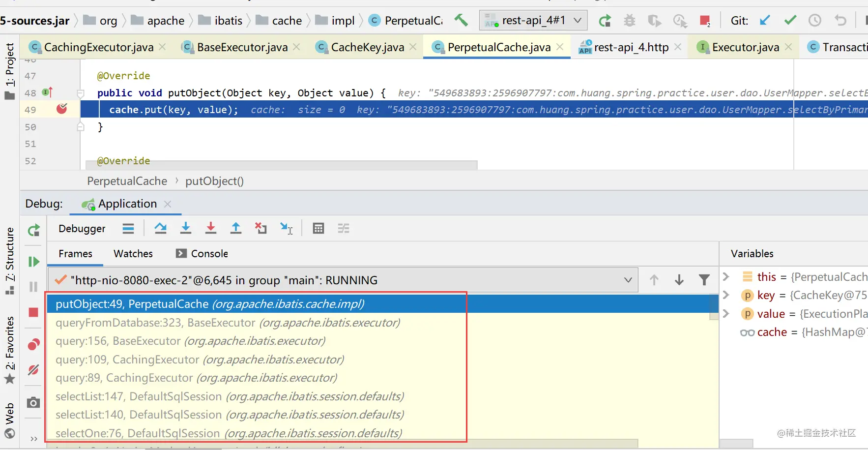
Task: Close the Application debug session tab
Action: (x=168, y=204)
